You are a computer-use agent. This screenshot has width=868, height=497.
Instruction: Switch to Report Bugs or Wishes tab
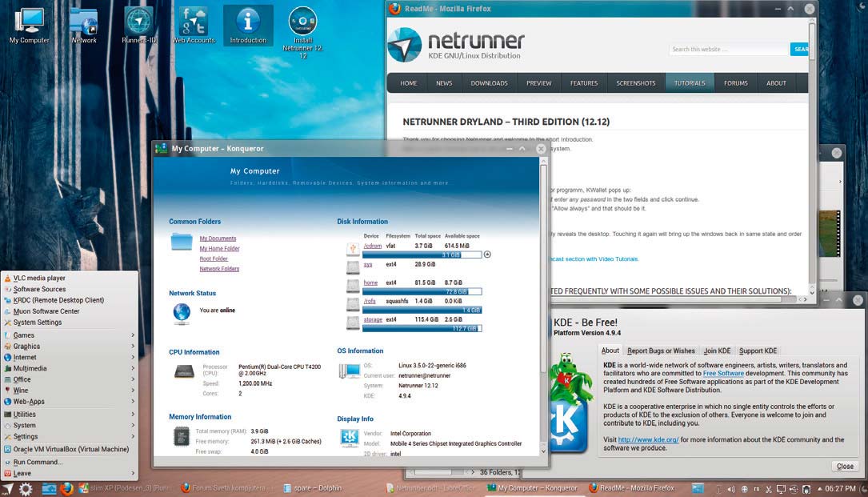pyautogui.click(x=661, y=351)
